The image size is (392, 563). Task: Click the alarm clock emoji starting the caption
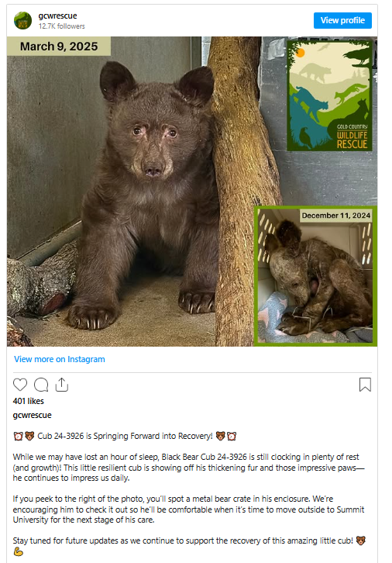[x=18, y=437]
